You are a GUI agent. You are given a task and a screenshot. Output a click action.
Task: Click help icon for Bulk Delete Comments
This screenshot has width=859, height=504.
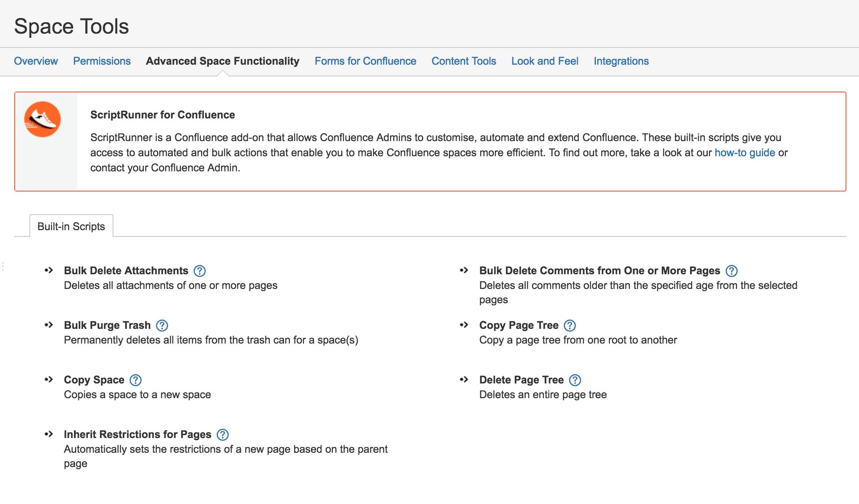click(732, 271)
